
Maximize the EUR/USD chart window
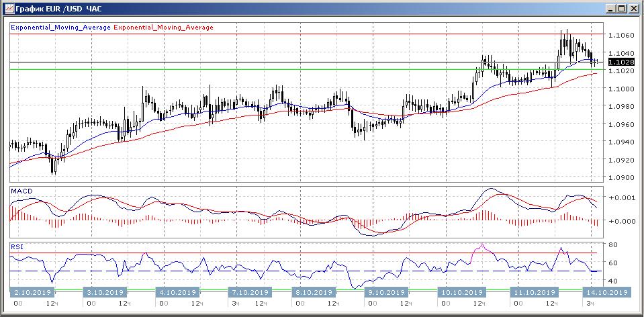[x=621, y=9]
